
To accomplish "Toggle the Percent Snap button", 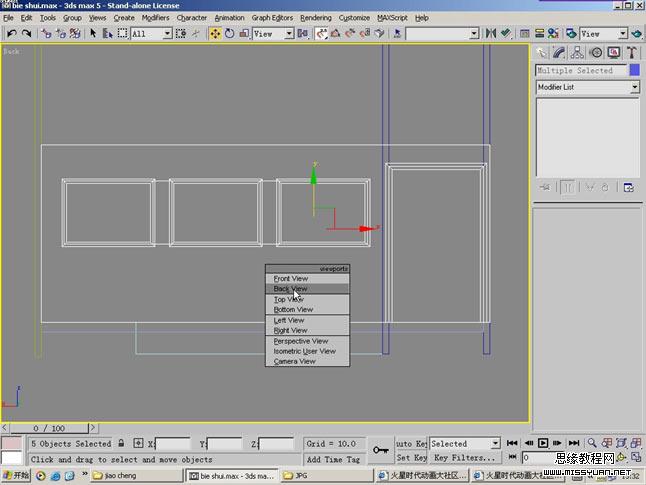I will tap(350, 33).
